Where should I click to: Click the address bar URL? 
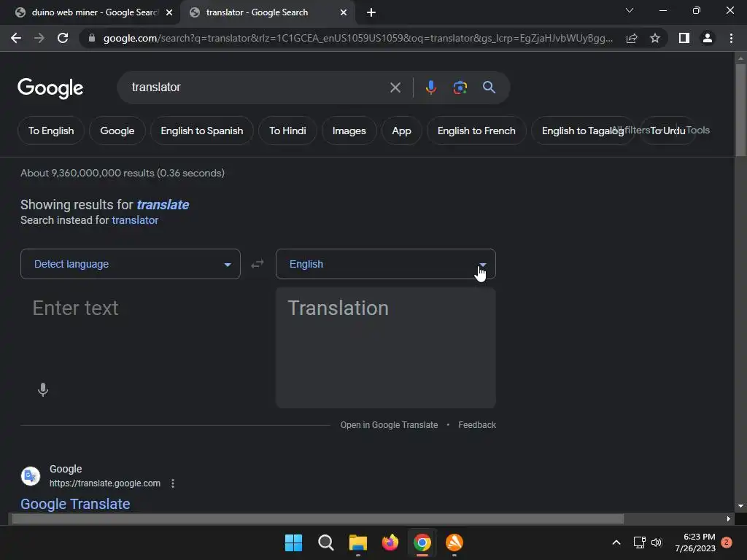[357, 38]
